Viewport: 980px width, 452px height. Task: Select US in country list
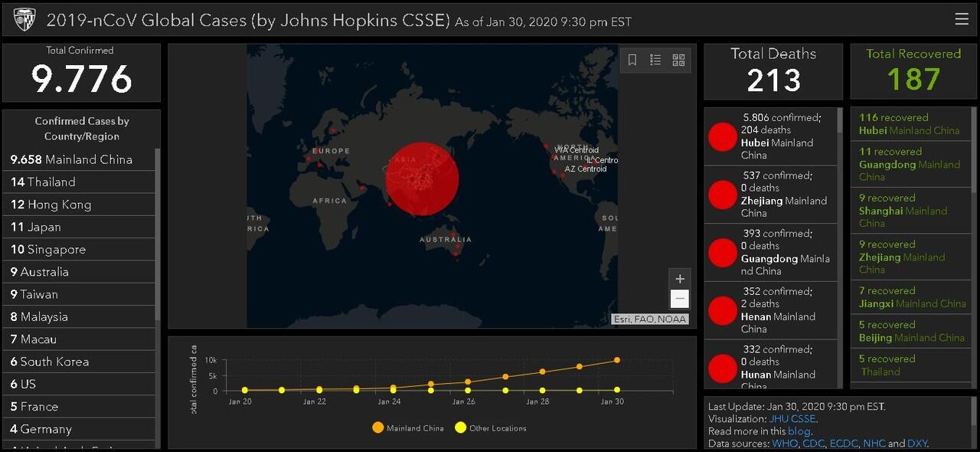click(79, 384)
